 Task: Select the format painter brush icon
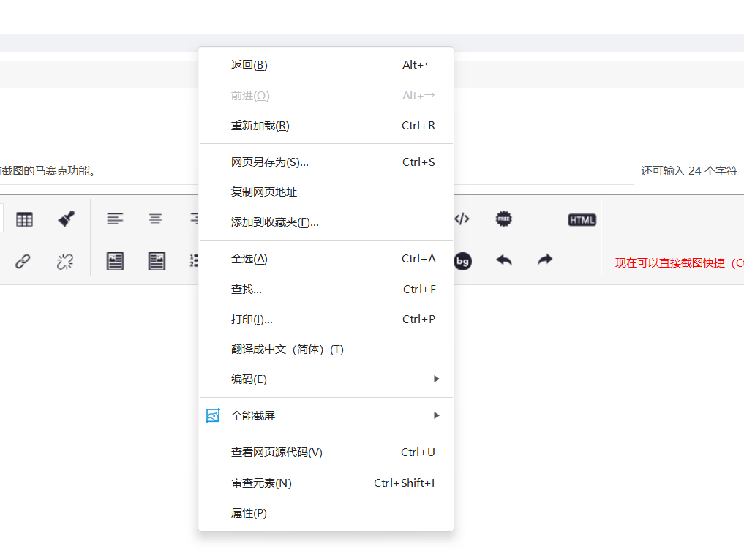66,219
